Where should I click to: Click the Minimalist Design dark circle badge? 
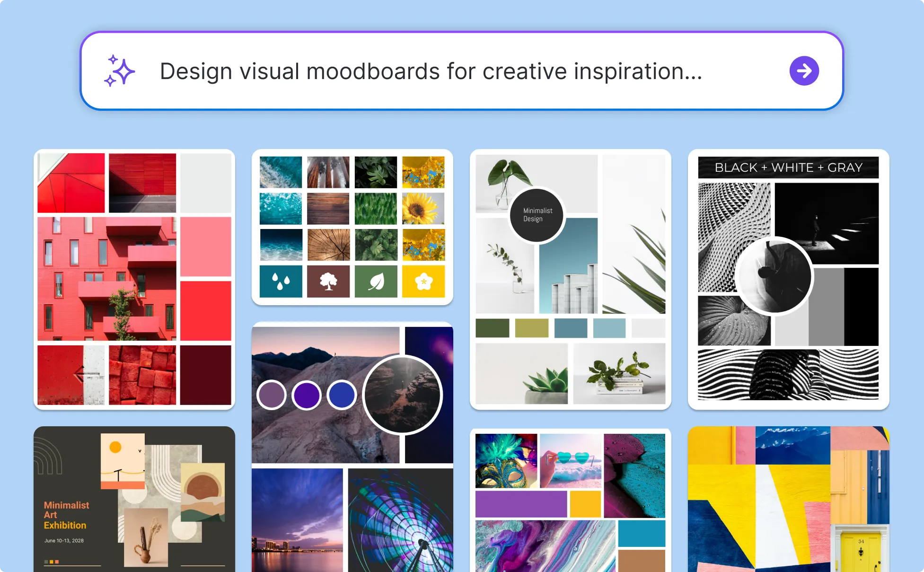(537, 215)
